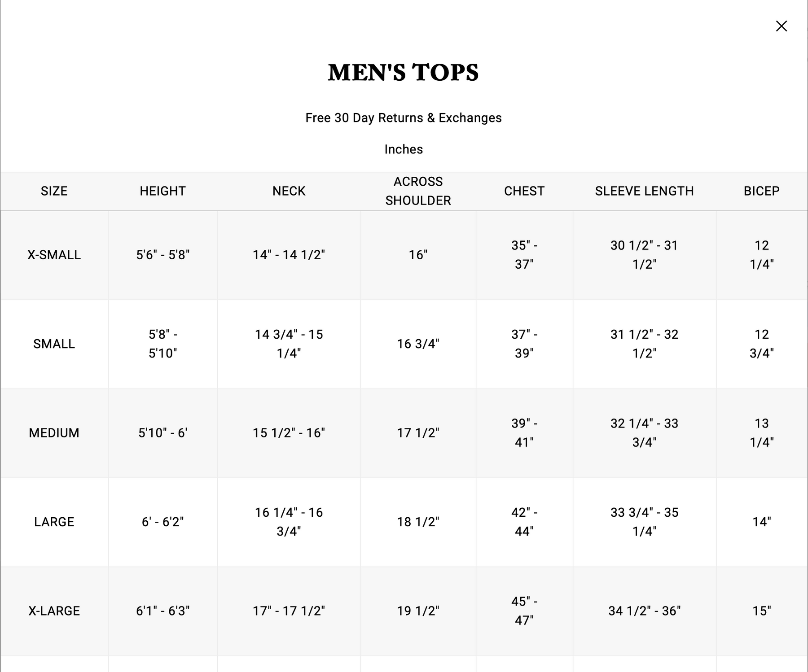Click the HEIGHT column header
Image resolution: width=808 pixels, height=672 pixels.
point(162,191)
